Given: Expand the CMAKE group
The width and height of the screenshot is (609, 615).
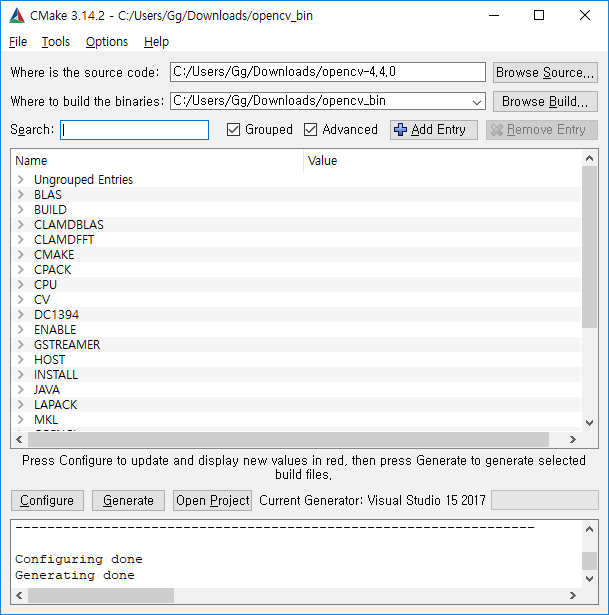Looking at the screenshot, I should [x=21, y=255].
